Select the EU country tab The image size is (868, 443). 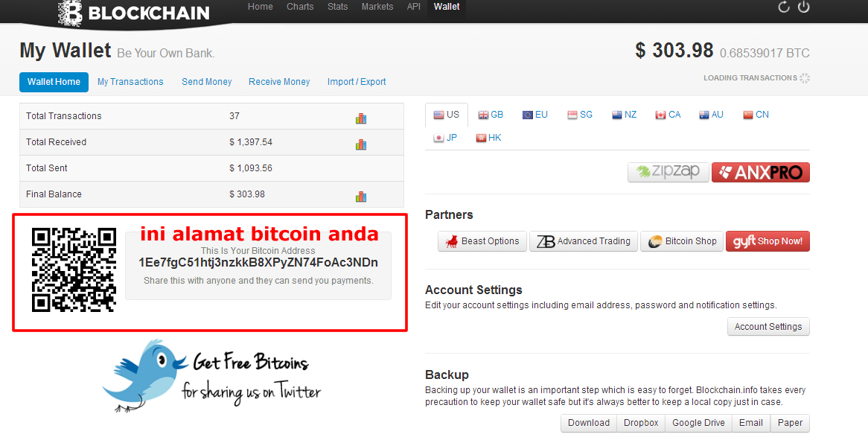(x=534, y=115)
